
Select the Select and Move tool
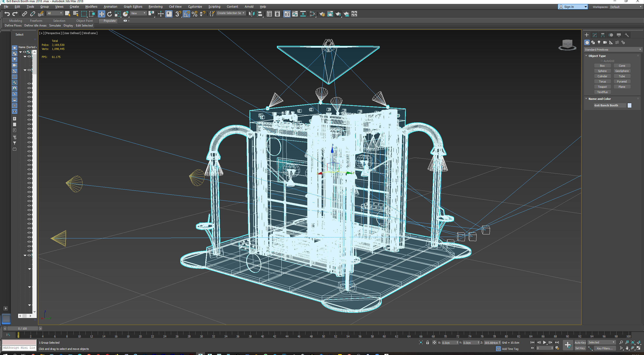tap(102, 14)
